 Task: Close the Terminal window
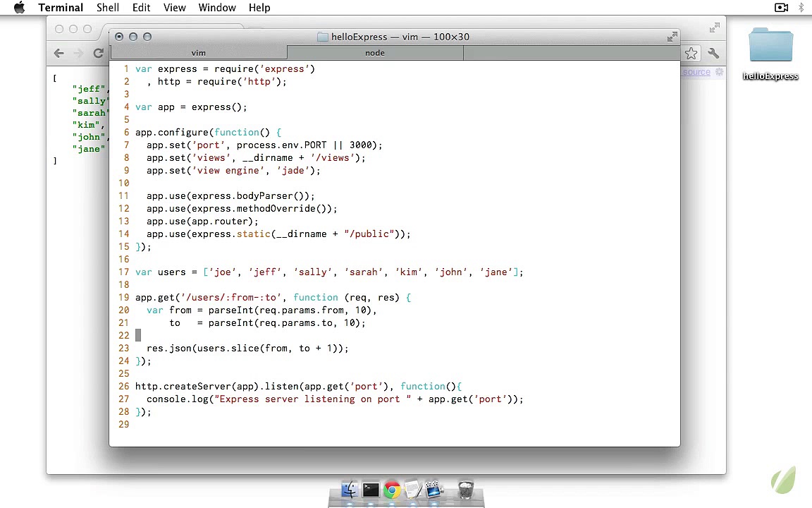[119, 37]
